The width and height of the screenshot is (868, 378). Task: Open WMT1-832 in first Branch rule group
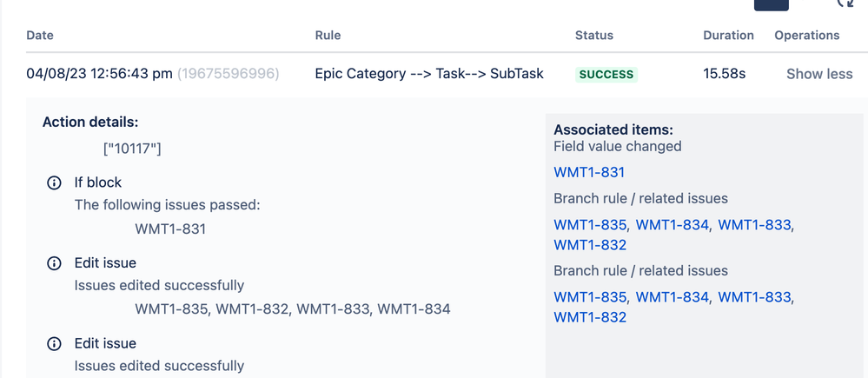point(590,245)
